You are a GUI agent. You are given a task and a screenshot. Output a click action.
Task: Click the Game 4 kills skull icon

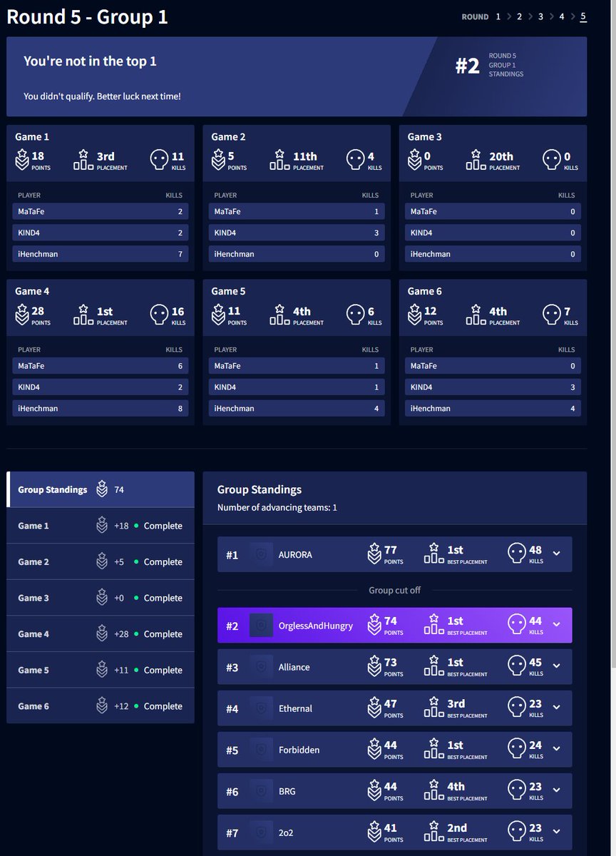tap(160, 315)
